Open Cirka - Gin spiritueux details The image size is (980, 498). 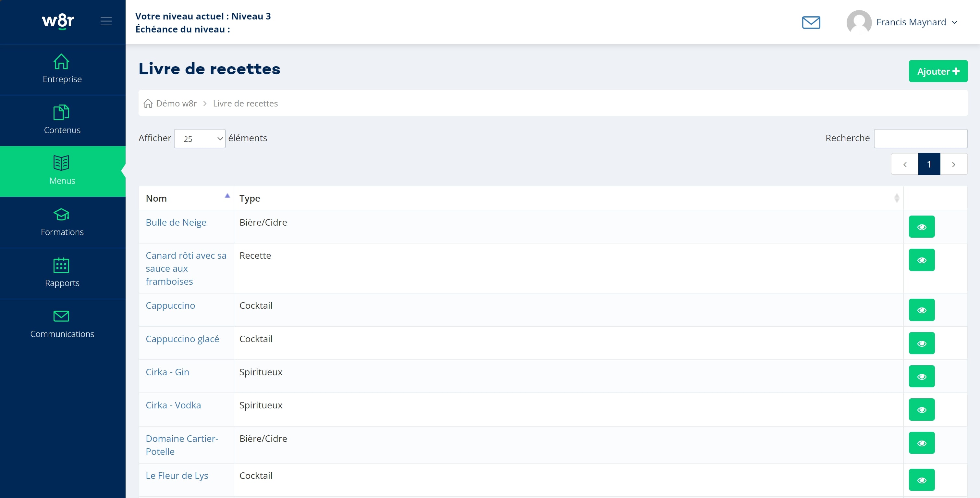922,376
